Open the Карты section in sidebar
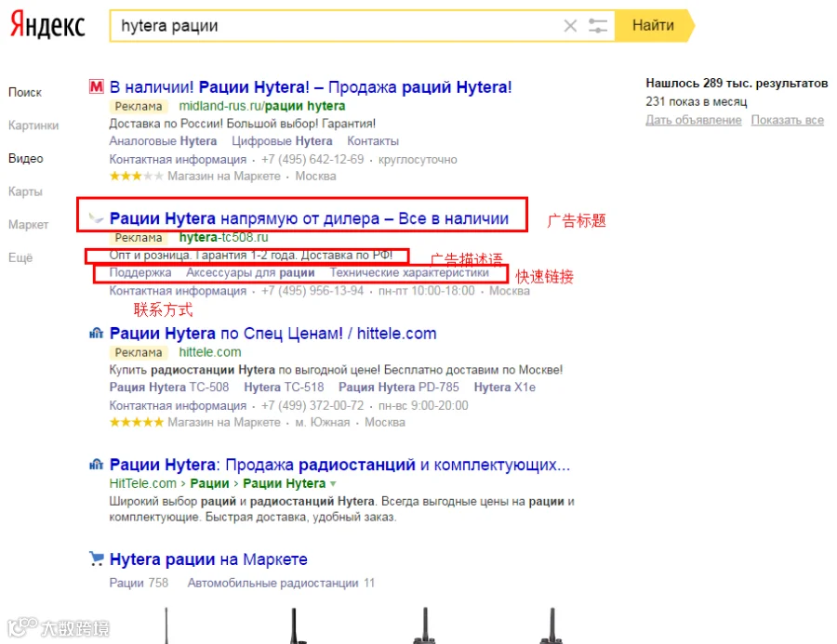 click(25, 191)
